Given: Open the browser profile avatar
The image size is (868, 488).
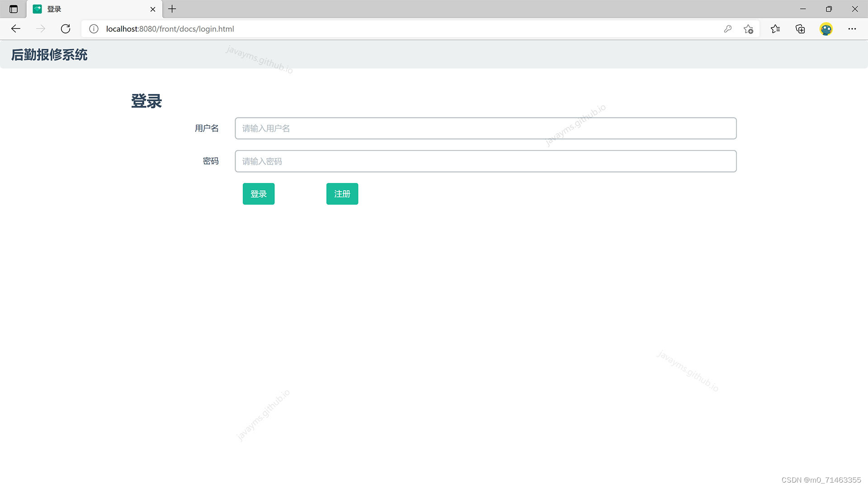Looking at the screenshot, I should [x=826, y=29].
